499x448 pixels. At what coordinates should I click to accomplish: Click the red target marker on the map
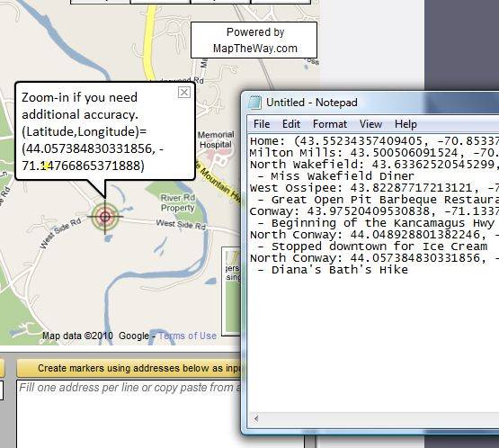pyautogui.click(x=105, y=217)
